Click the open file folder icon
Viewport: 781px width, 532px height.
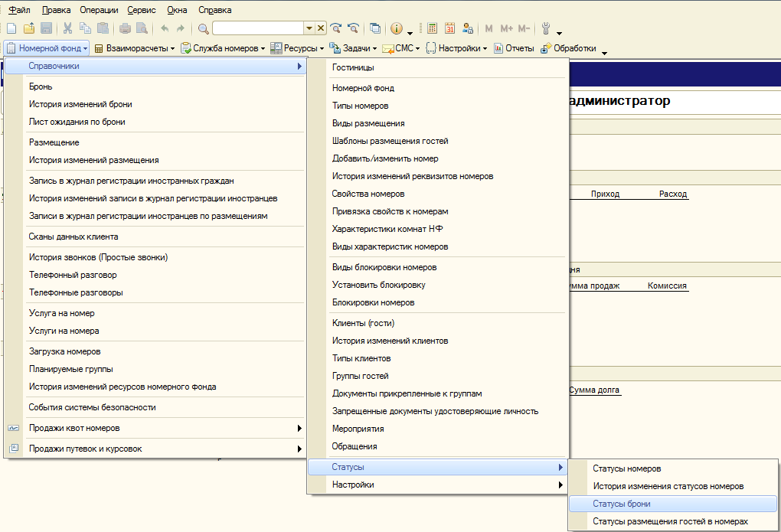[29, 28]
